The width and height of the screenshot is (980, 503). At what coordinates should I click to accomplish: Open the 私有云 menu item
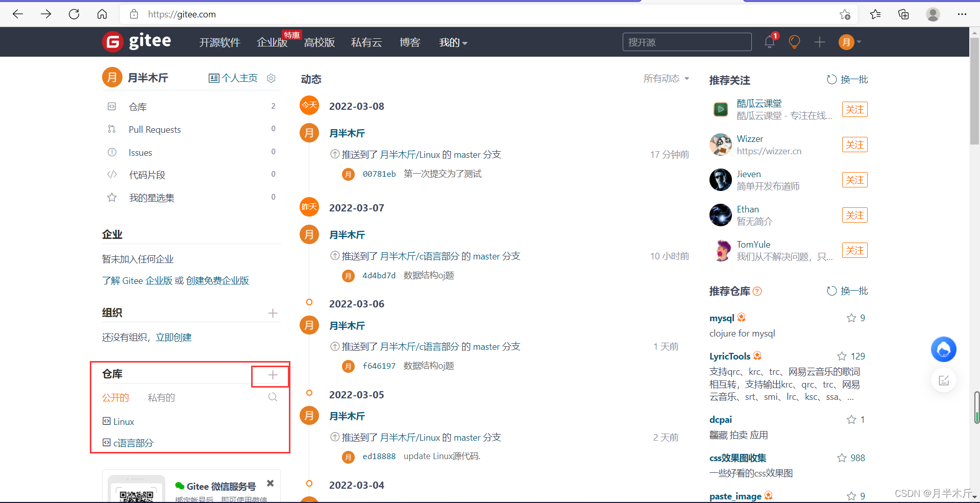[x=366, y=42]
